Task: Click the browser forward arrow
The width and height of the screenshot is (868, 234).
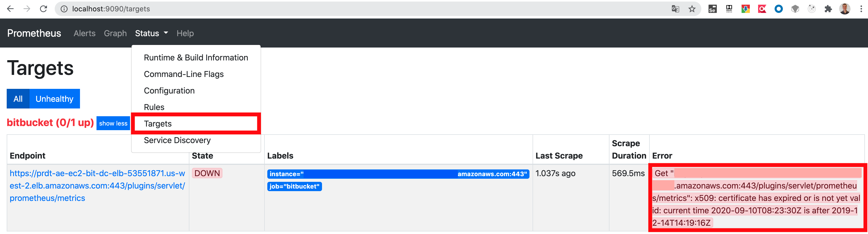Action: [27, 9]
